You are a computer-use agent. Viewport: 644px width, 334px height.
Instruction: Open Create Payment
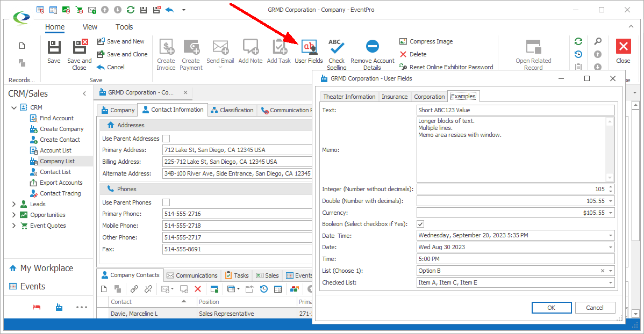[x=191, y=55]
